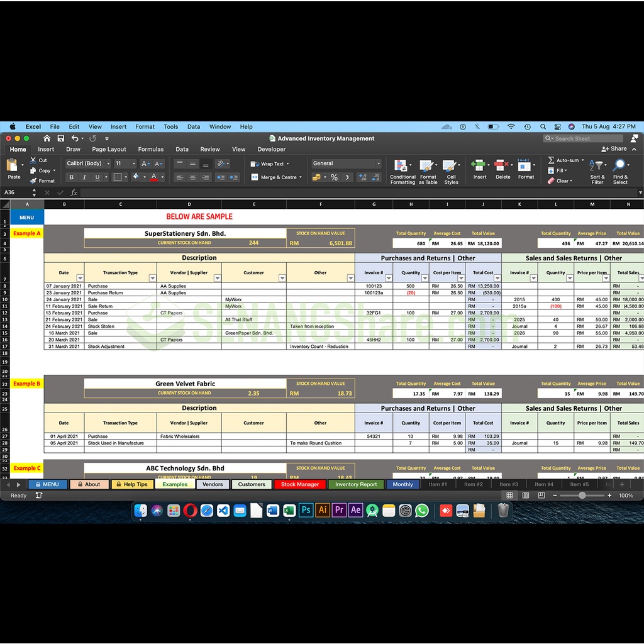
Task: Click the Paste clipboard icon
Action: [13, 165]
